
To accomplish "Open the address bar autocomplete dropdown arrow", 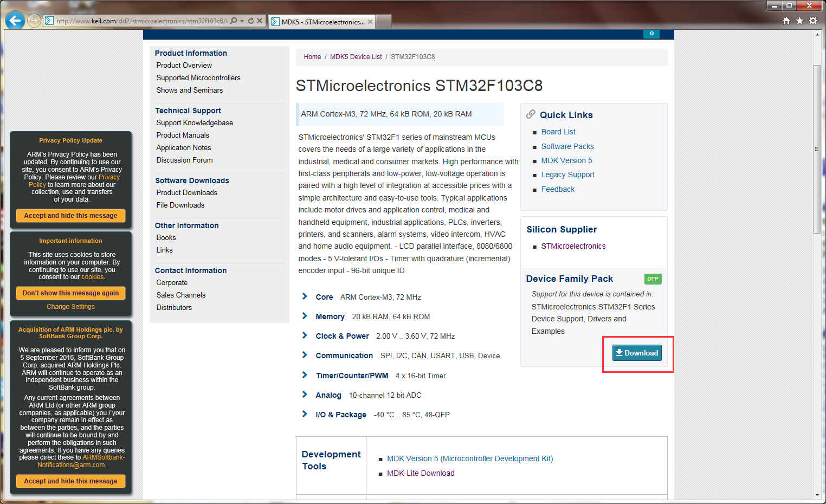I will tap(242, 21).
